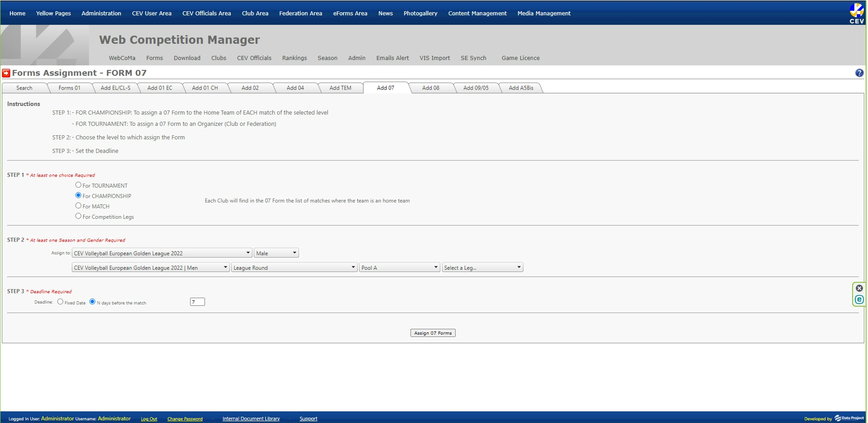Image resolution: width=868 pixels, height=423 pixels.
Task: Open the News menu
Action: coord(385,13)
